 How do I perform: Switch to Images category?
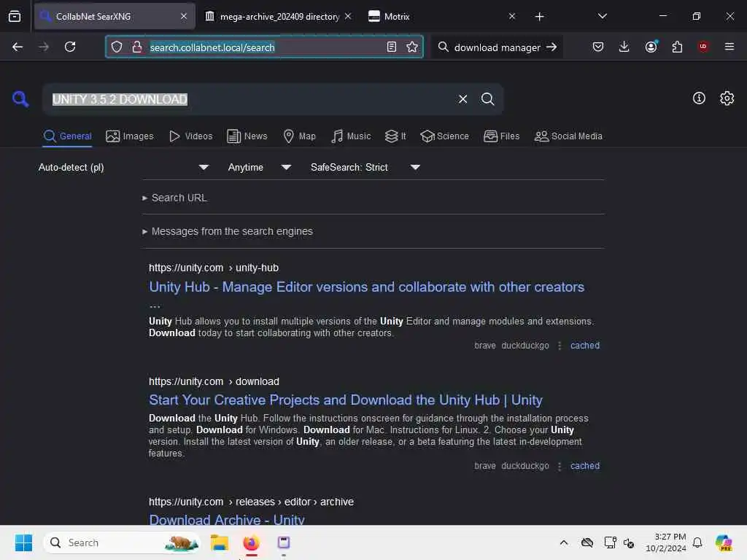coord(130,136)
